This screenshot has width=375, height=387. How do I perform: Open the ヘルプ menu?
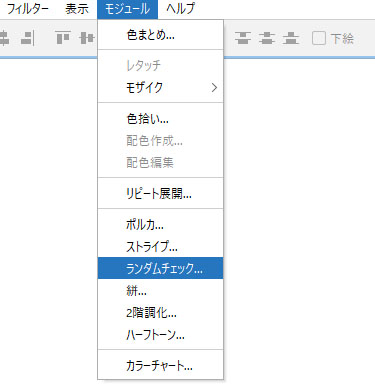(x=180, y=9)
